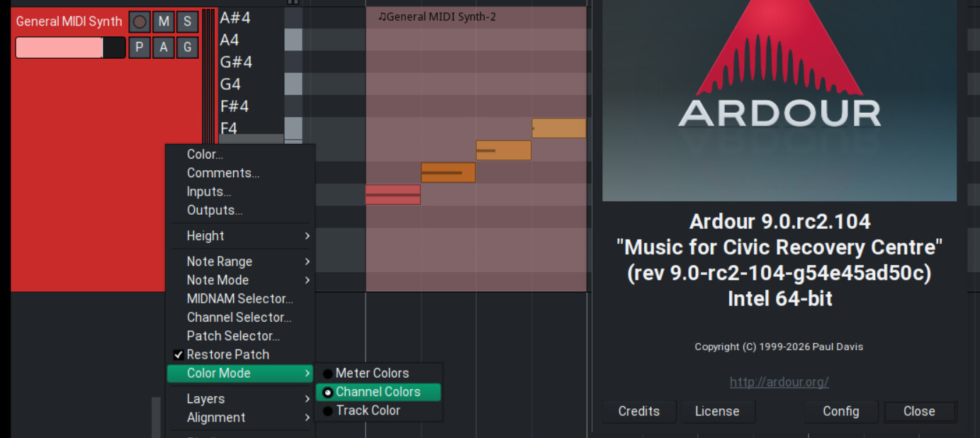
Task: Select Meter Colors radio option
Action: coord(372,373)
